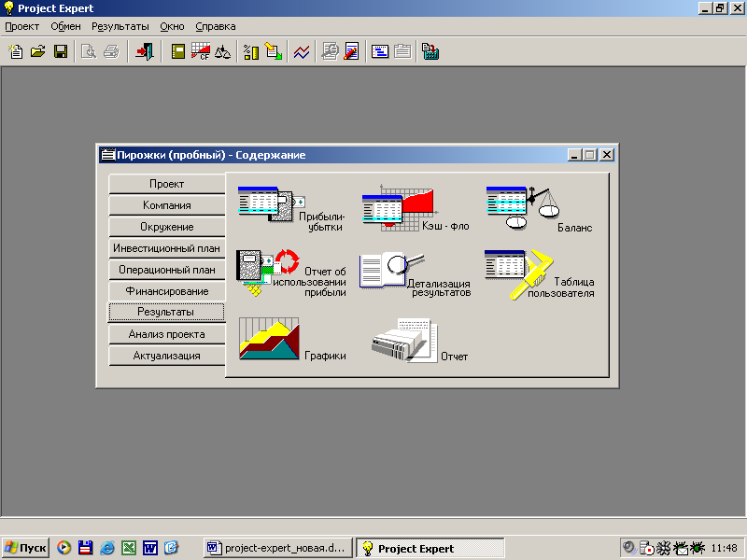Open the Графики section
This screenshot has height=560, width=747.
(292, 339)
